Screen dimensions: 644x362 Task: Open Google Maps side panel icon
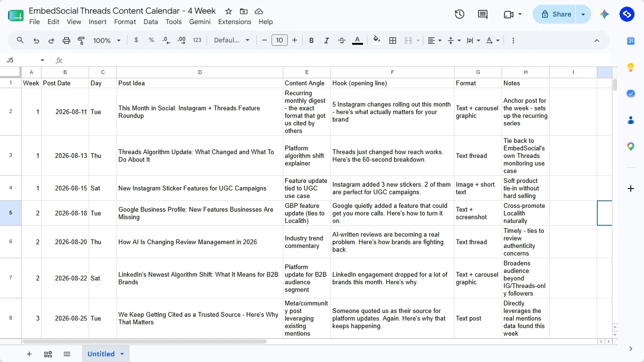[631, 147]
